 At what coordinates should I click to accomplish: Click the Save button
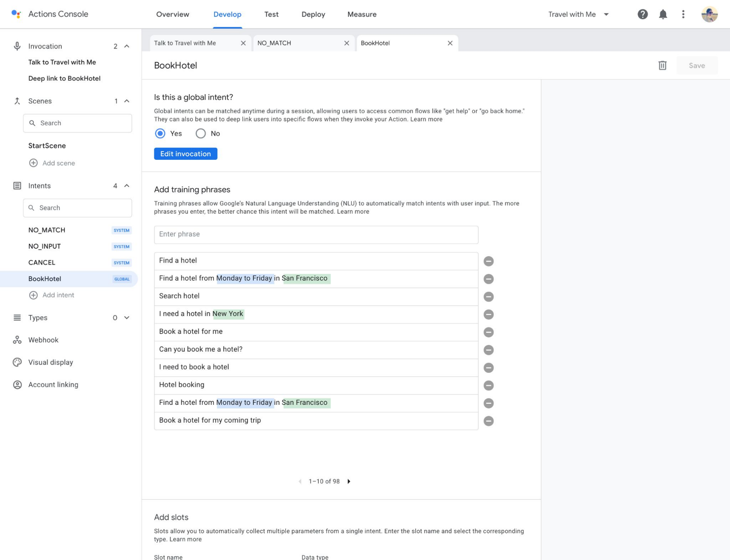click(697, 66)
